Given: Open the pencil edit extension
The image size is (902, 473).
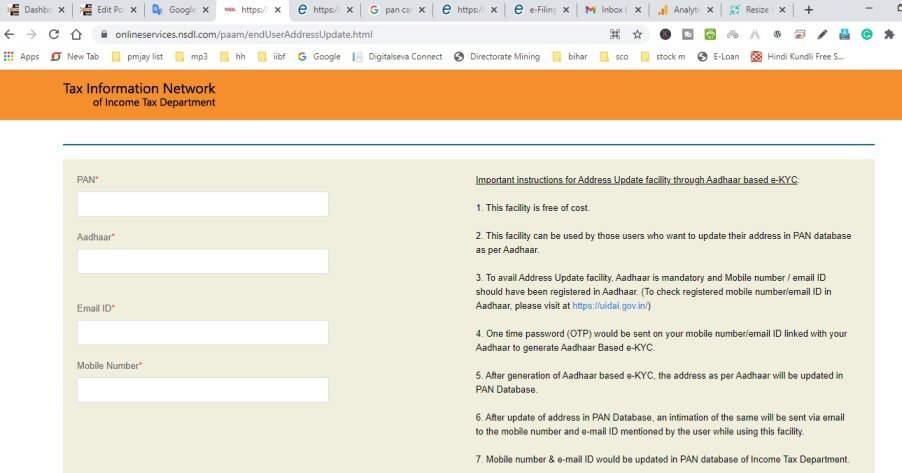Looking at the screenshot, I should click(822, 35).
